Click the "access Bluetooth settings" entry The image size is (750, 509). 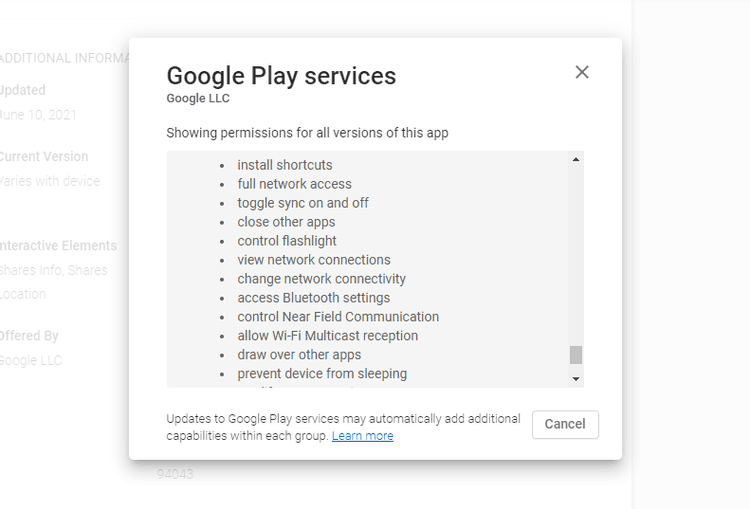(x=314, y=298)
